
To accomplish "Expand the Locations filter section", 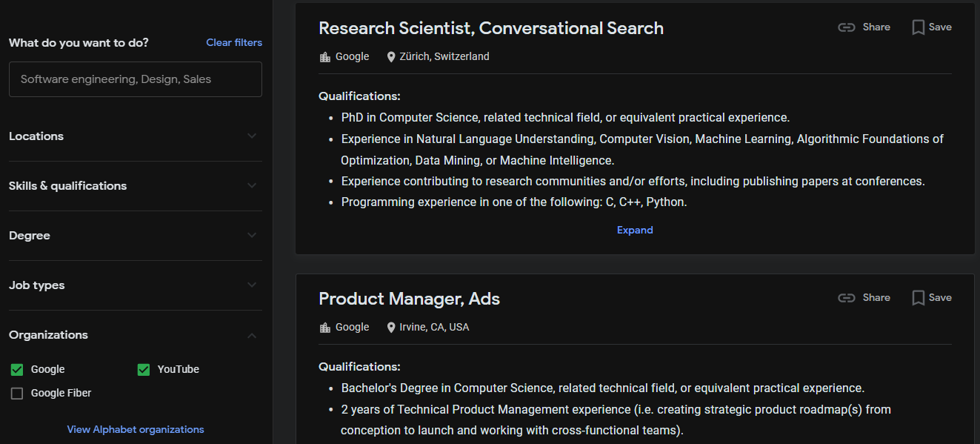I will (252, 136).
